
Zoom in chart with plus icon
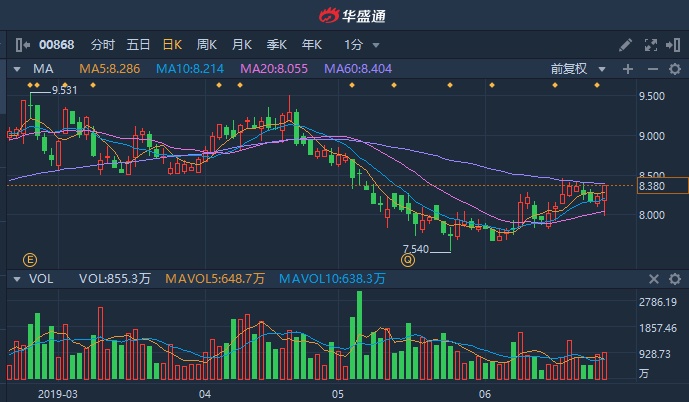(x=627, y=69)
